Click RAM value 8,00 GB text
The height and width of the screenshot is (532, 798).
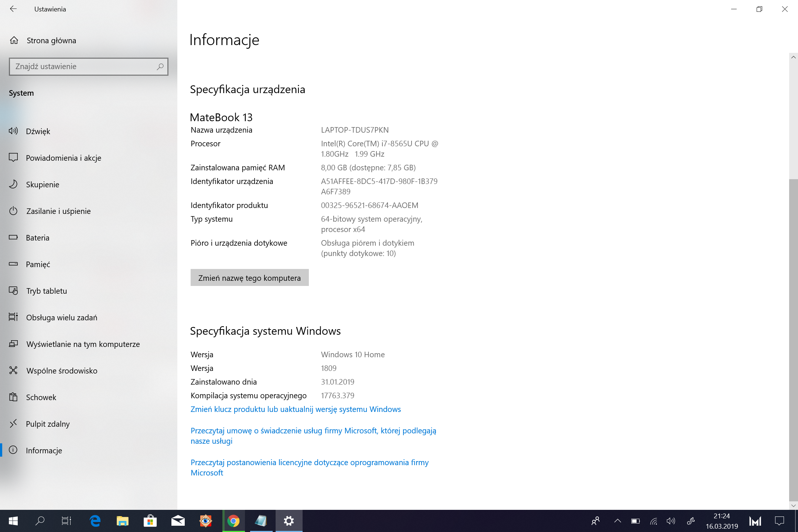[x=368, y=168]
